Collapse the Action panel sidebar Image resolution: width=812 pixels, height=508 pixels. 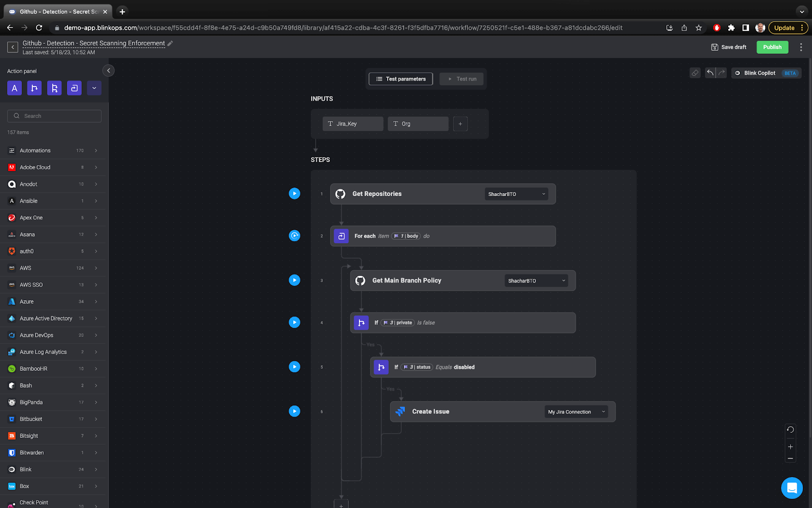tap(108, 70)
